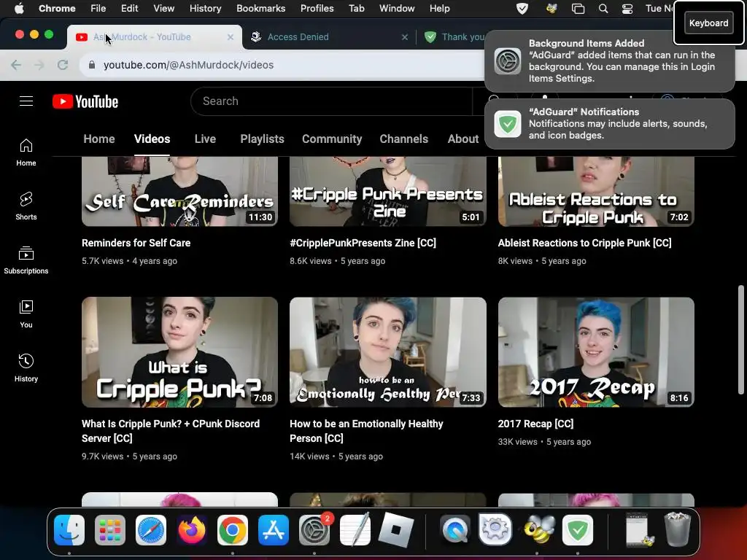
Task: Open What Is Cripple Punk? video title
Action: click(171, 431)
